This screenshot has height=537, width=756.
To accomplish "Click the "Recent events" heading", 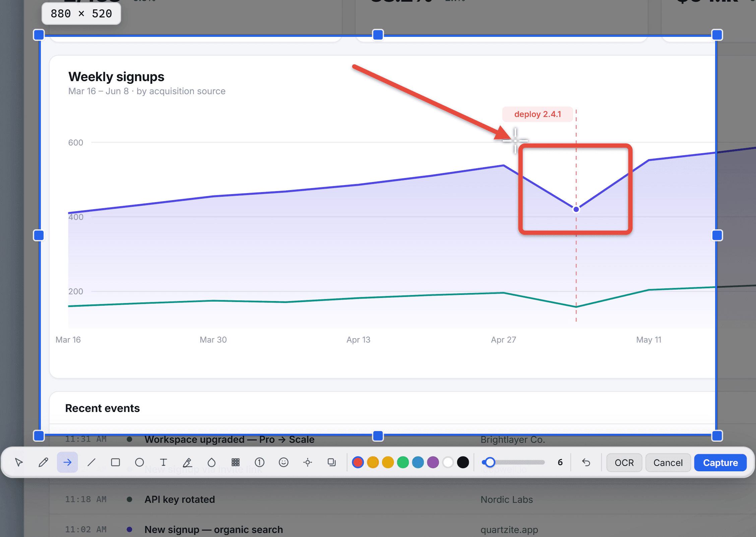I will pos(102,408).
